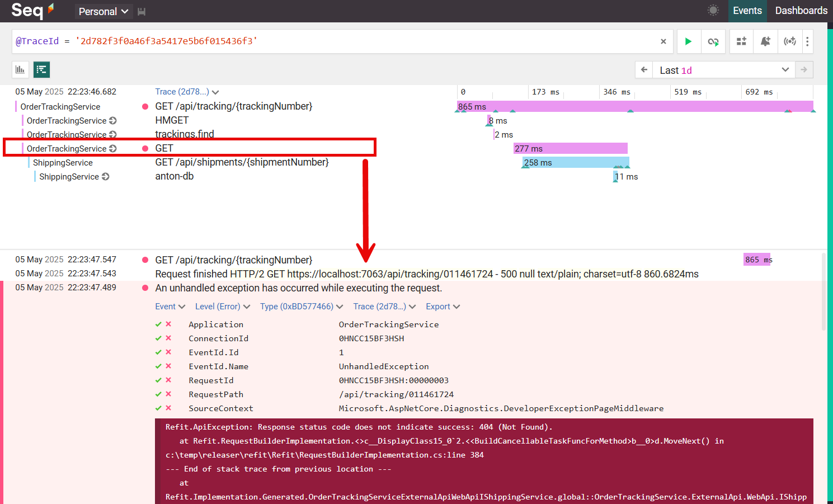
Task: Open the GET /api/tracking/{trackingNumber} event row
Action: 233,260
